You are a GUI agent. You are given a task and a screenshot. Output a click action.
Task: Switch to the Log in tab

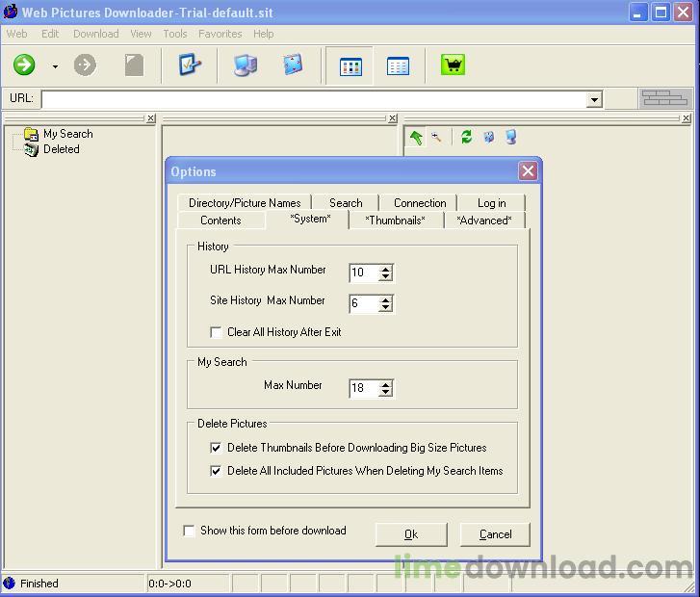[x=491, y=203]
